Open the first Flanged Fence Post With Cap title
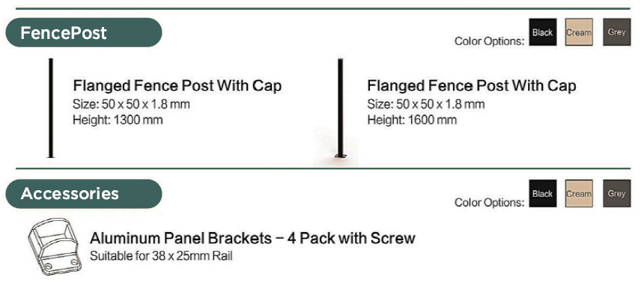Image resolution: width=644 pixels, height=301 pixels. [x=177, y=86]
